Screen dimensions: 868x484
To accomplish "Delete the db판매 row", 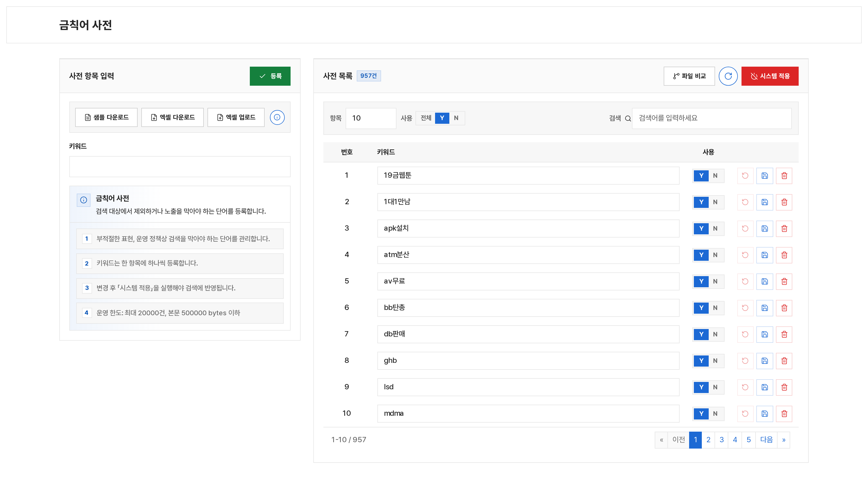I will (784, 334).
